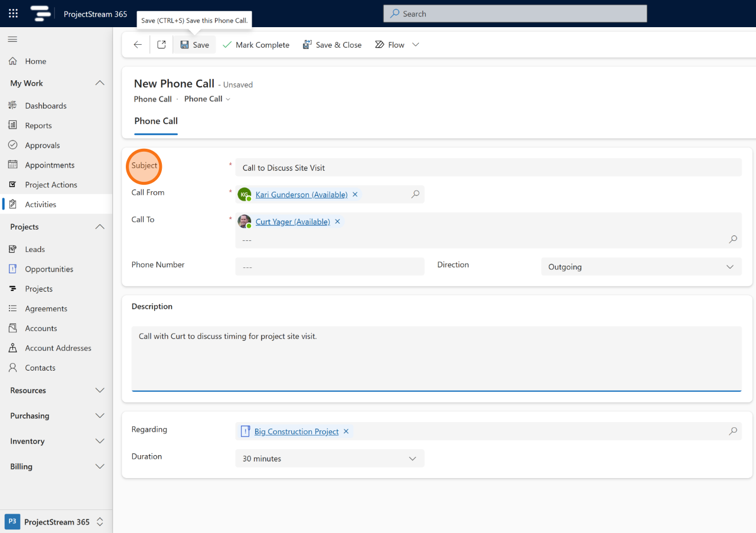The height and width of the screenshot is (533, 756).
Task: Open the Opportunities sidebar icon
Action: (x=12, y=269)
